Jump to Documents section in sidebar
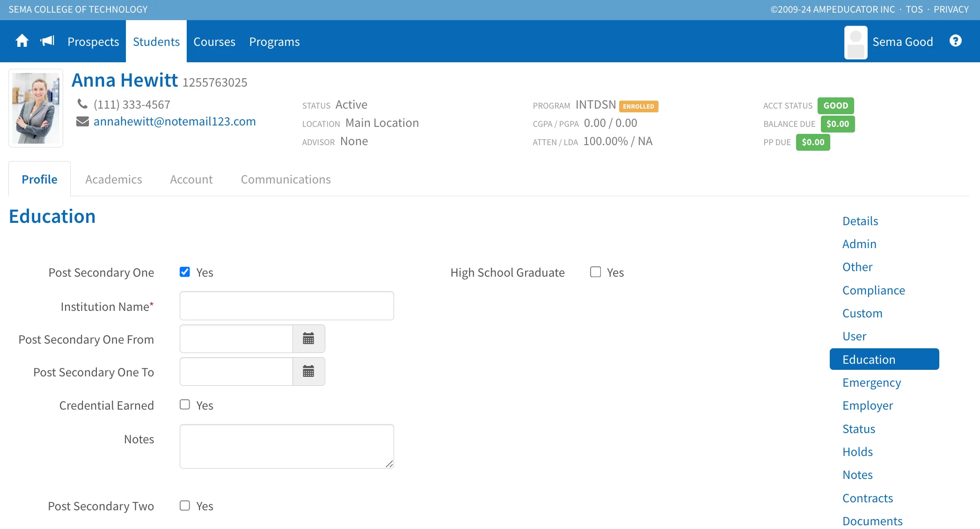Viewport: 980px width, 529px height. [x=872, y=521]
